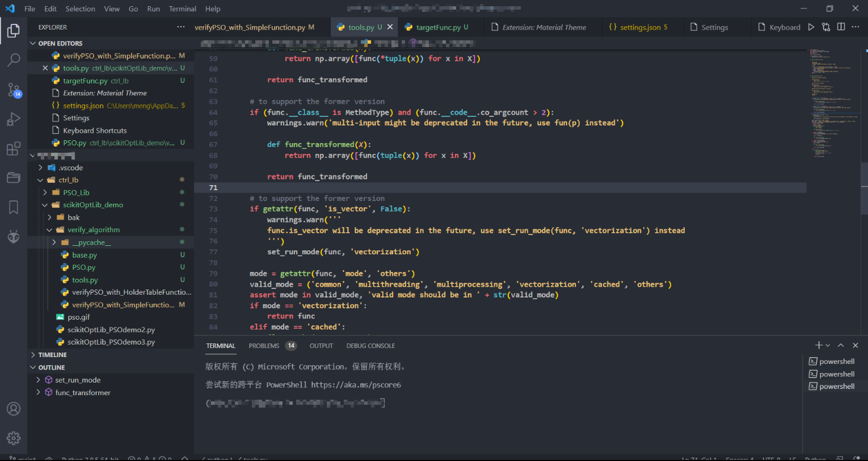Maximize the terminal panel with the chevron
Viewport: 868px width, 461px height.
point(840,345)
